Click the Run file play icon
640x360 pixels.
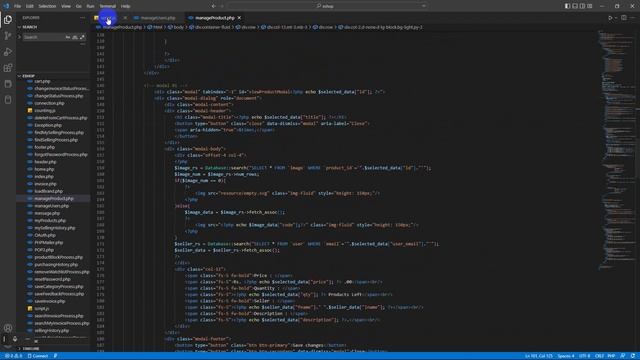pos(610,18)
